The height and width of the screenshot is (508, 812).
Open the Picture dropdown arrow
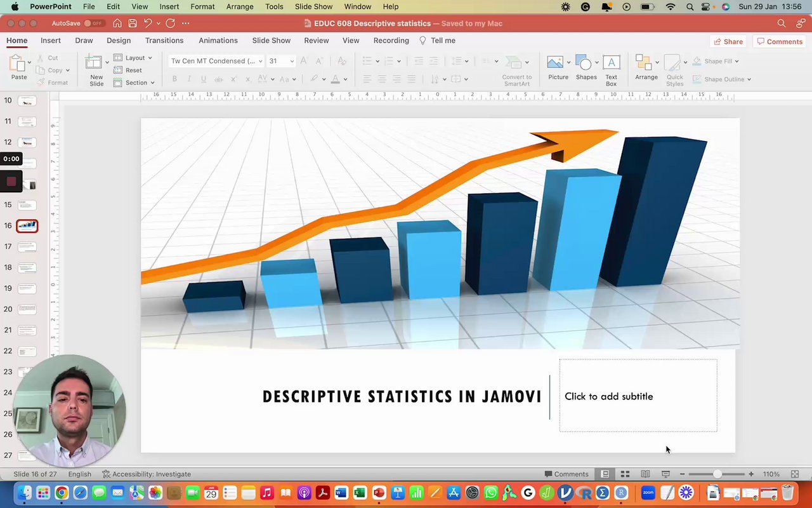(568, 62)
